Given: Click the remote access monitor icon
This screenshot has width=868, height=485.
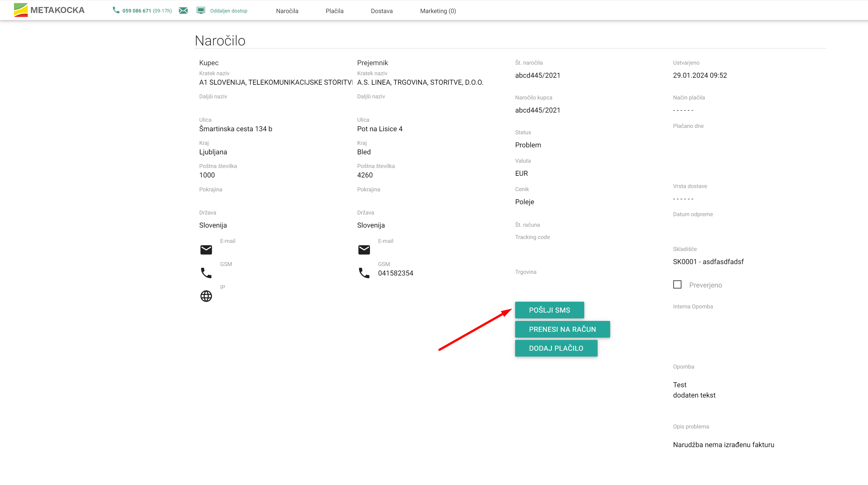Looking at the screenshot, I should [x=201, y=10].
